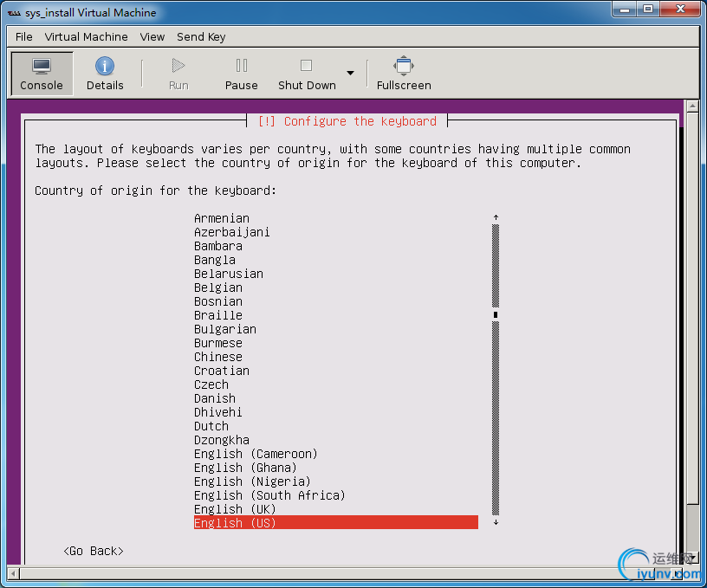
Task: Maximize the sys_install window
Action: tap(648, 10)
